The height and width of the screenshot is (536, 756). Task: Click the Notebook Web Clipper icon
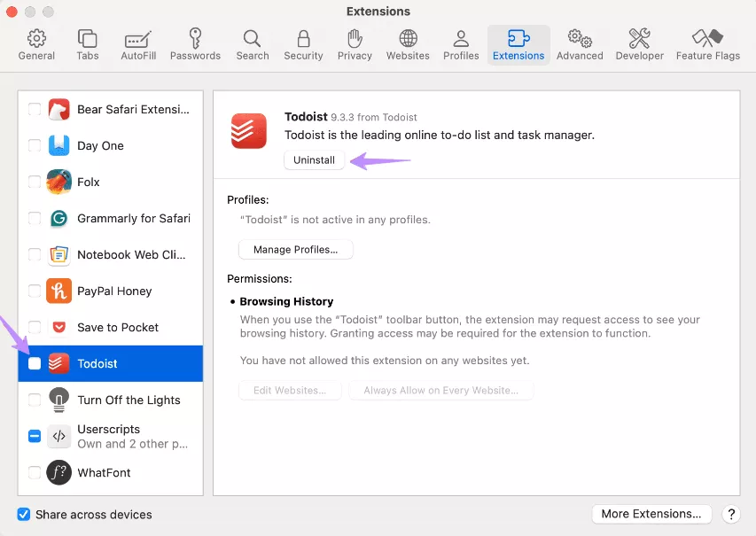pos(58,254)
